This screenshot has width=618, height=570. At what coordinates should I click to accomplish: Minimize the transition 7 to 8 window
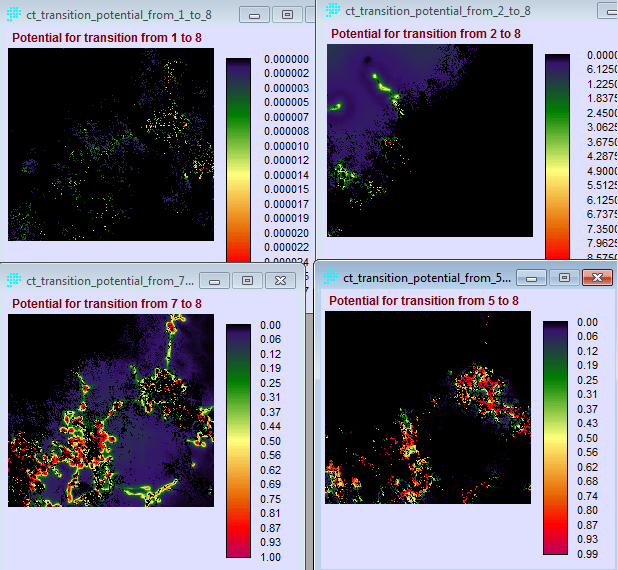pos(217,281)
